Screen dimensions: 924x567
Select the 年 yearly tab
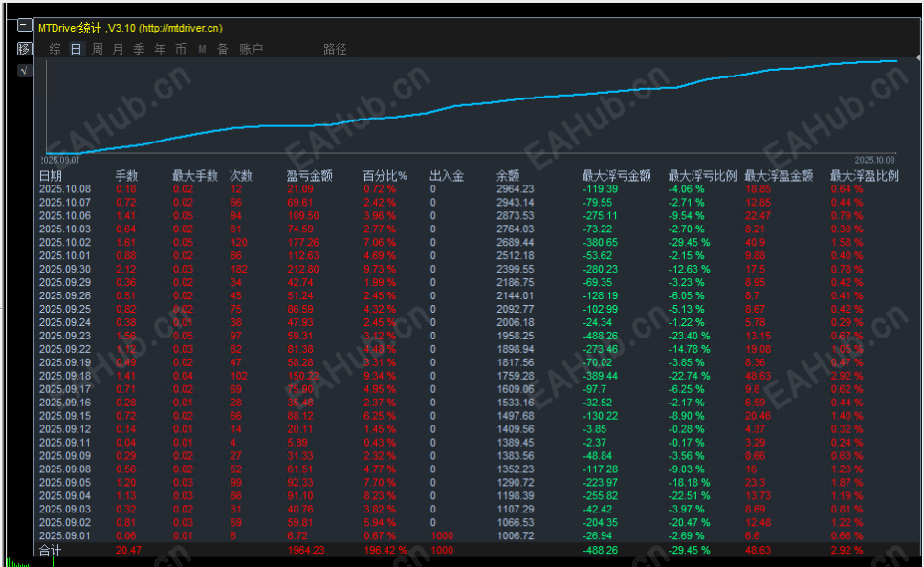160,49
